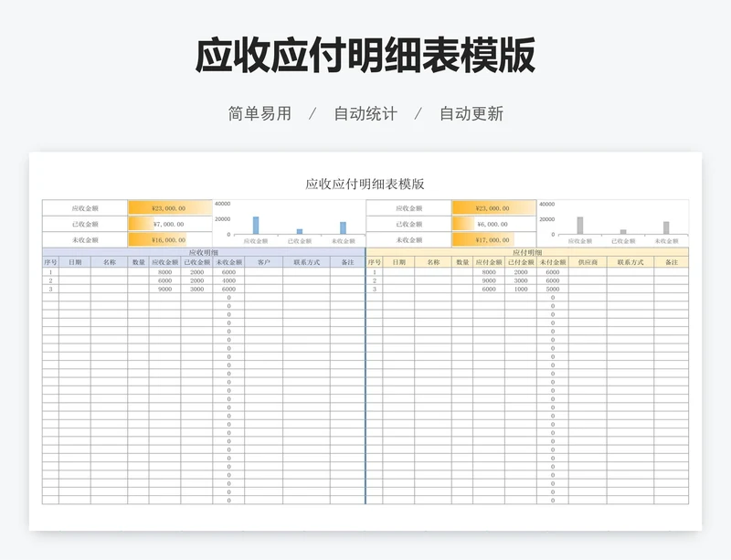This screenshot has width=731, height=560.
Task: Click the 已收金额 label beside ¥7,000.00
Action: point(85,224)
